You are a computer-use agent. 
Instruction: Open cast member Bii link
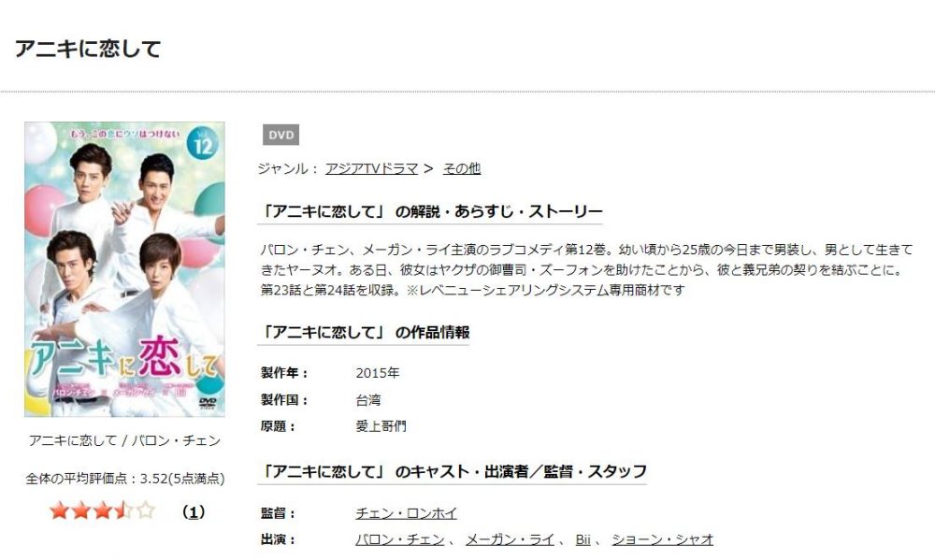(x=583, y=539)
